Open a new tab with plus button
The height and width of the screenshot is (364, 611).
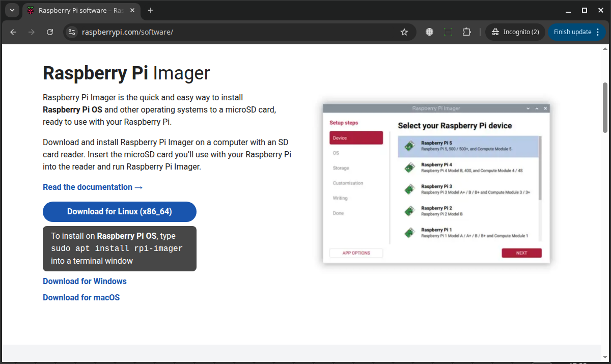(x=151, y=10)
